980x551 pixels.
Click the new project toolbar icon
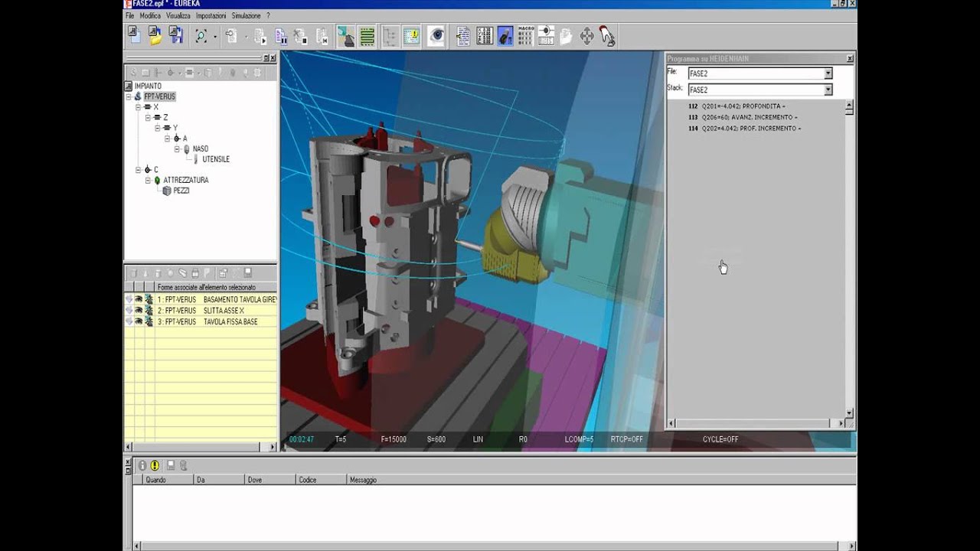pyautogui.click(x=134, y=35)
